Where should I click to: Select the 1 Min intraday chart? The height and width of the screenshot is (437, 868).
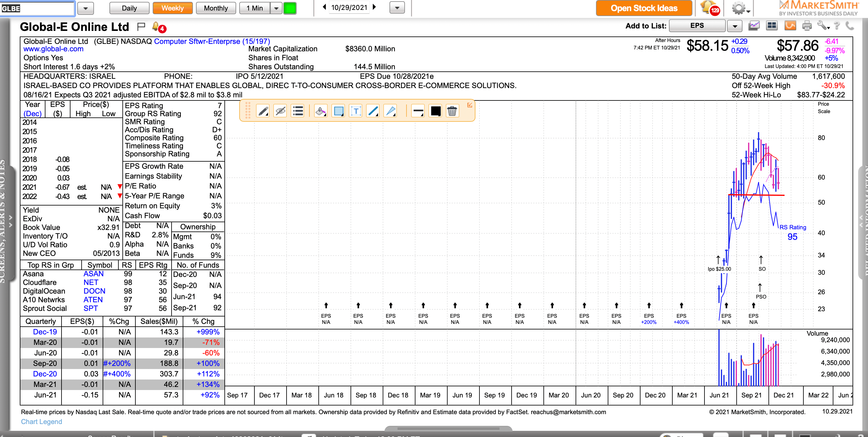[x=254, y=8]
